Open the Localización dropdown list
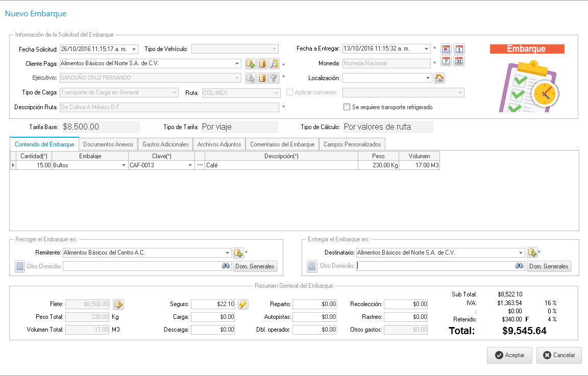Image resolution: width=588 pixels, height=376 pixels. (428, 78)
